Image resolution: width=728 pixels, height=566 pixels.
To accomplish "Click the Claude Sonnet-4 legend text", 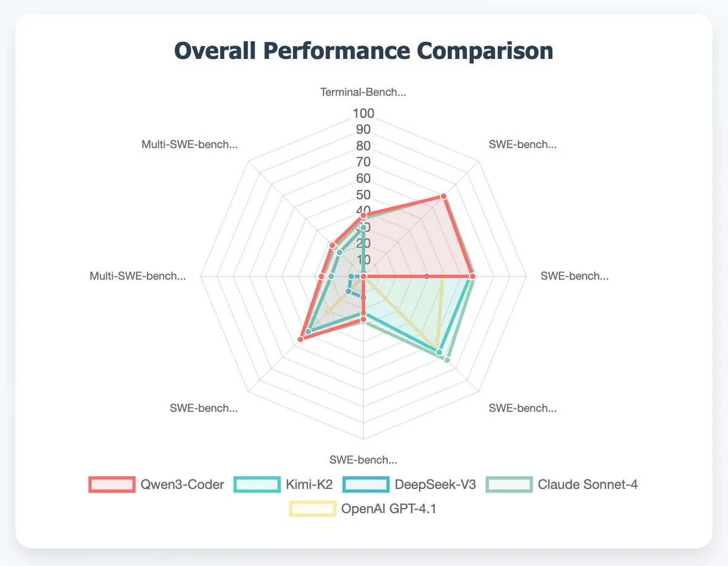I will pyautogui.click(x=587, y=485).
